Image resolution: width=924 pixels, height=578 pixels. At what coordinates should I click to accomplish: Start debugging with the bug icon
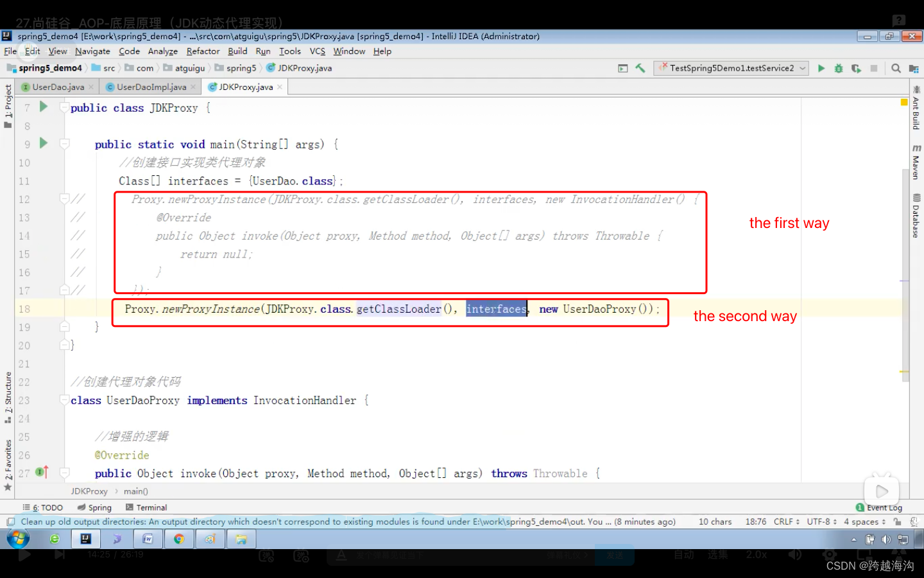tap(839, 68)
